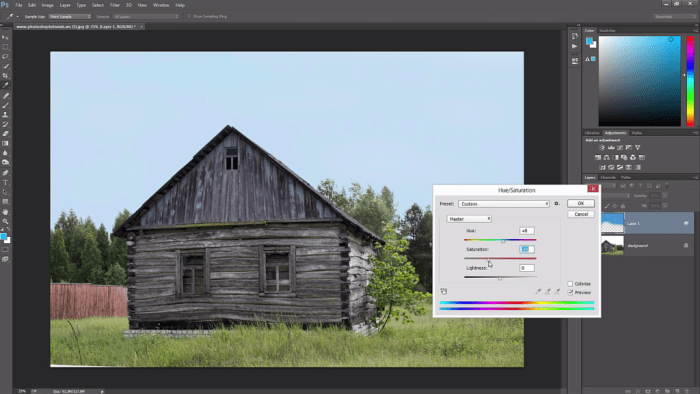The width and height of the screenshot is (700, 394).
Task: Open the File menu
Action: pos(19,5)
